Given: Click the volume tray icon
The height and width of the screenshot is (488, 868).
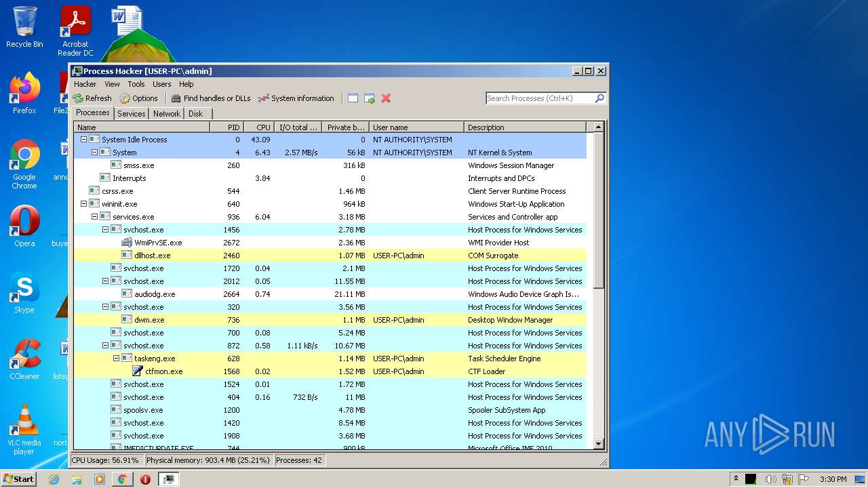Looking at the screenshot, I should (770, 479).
